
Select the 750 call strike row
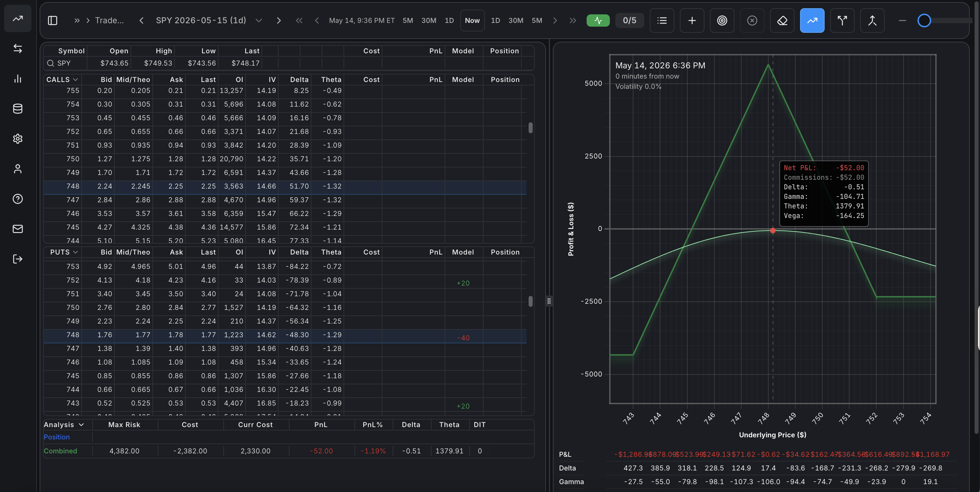tap(284, 159)
